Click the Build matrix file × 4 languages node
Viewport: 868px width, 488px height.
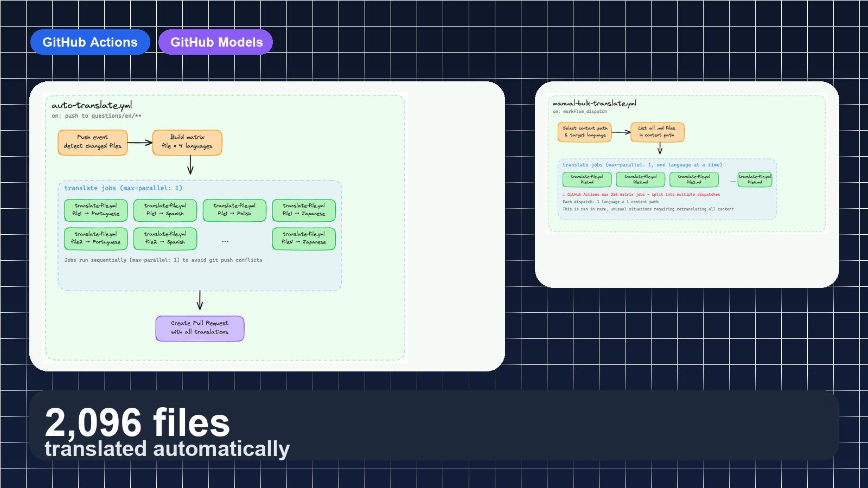coord(187,142)
